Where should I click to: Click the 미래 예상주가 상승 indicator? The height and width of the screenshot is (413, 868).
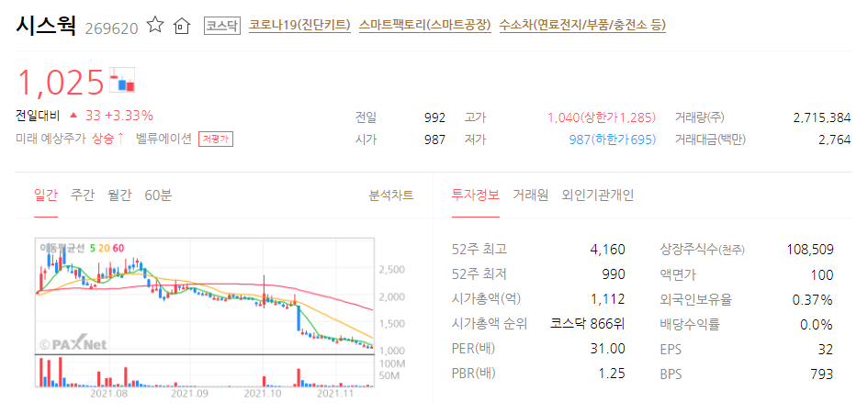pyautogui.click(x=70, y=140)
